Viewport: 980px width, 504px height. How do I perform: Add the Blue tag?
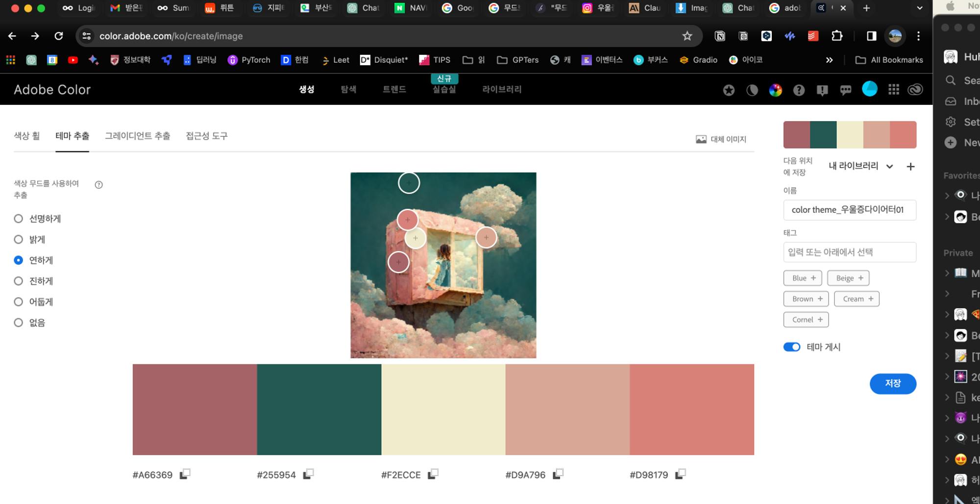click(803, 278)
